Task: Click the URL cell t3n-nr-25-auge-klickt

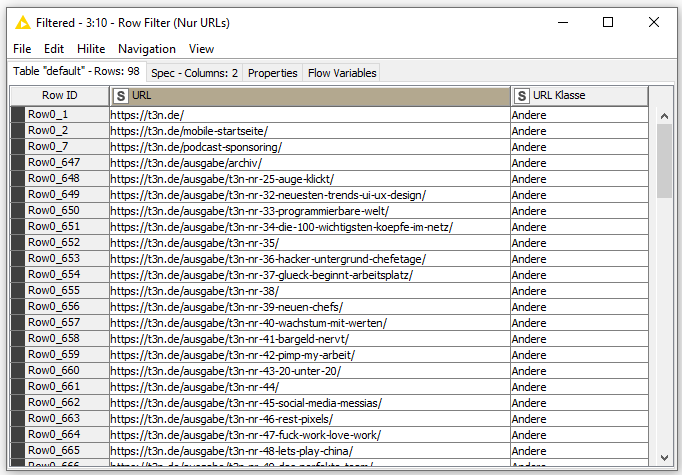Action: pos(310,179)
